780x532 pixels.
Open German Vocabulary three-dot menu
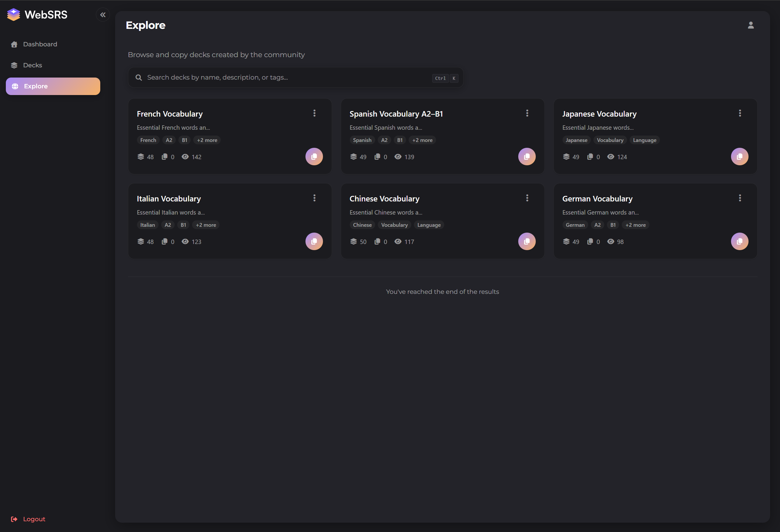740,198
